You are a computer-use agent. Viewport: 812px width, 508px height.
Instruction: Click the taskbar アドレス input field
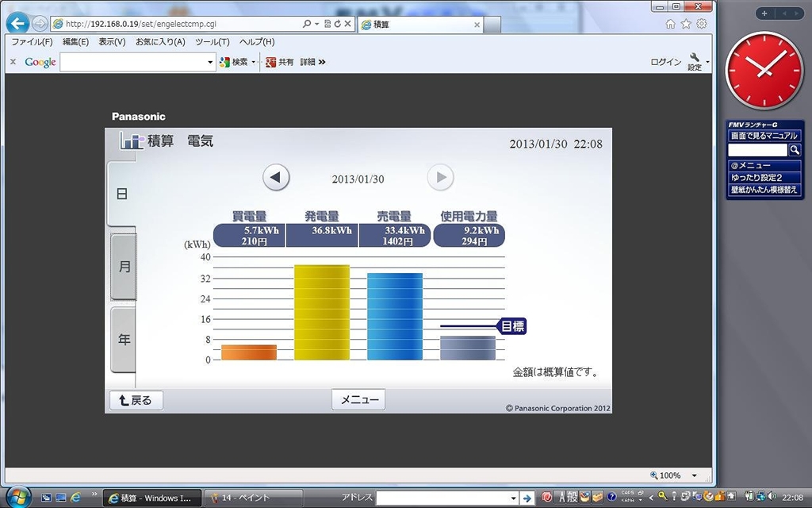(442, 498)
